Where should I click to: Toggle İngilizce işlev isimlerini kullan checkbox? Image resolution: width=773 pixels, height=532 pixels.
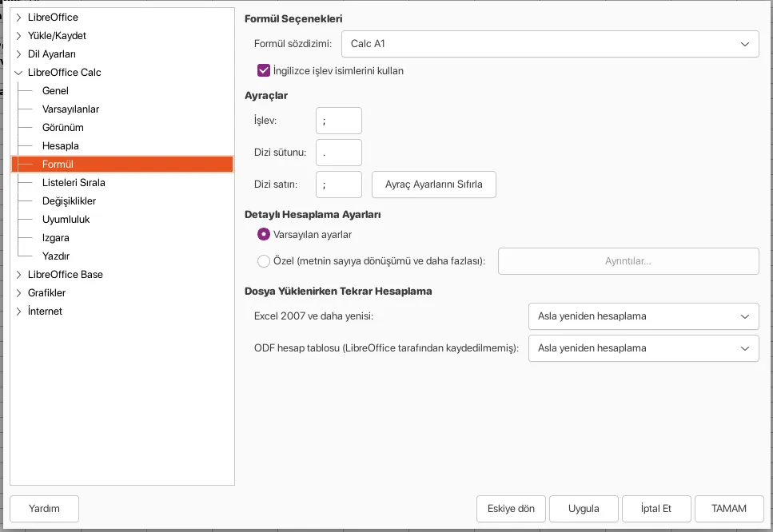pos(264,70)
